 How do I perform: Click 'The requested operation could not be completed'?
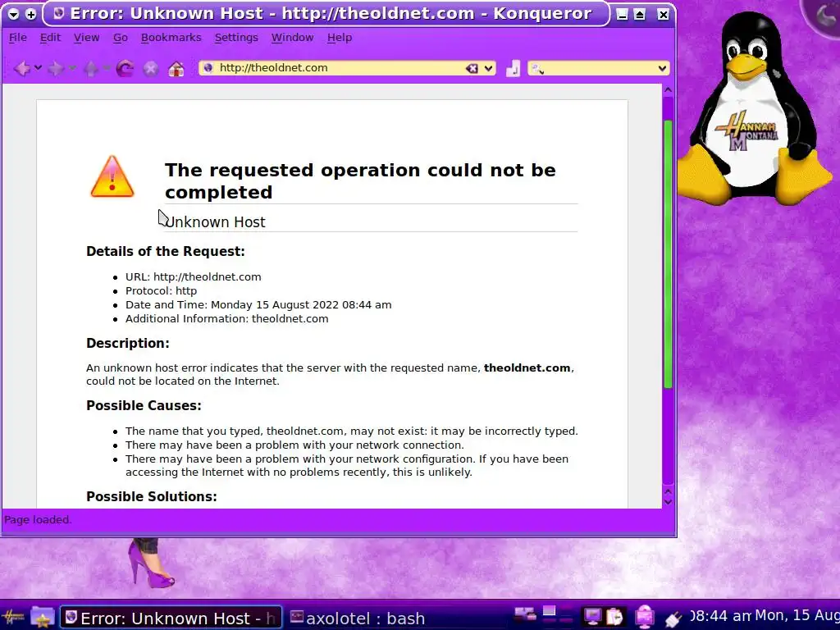(x=360, y=181)
